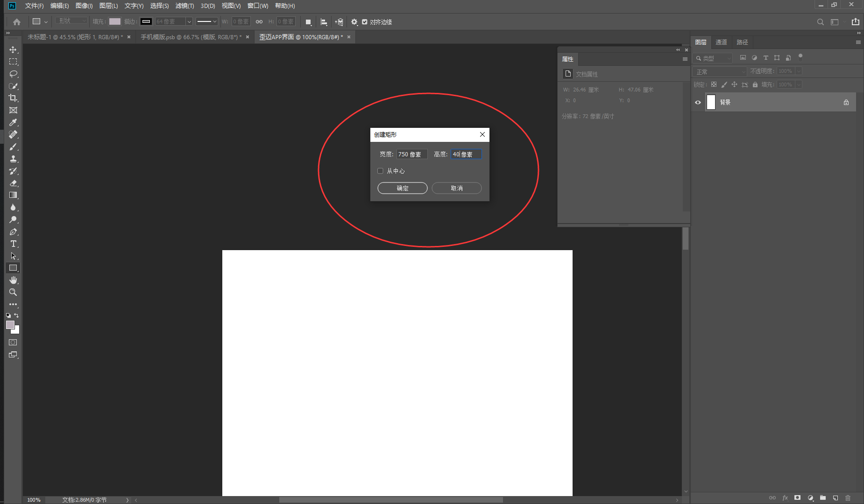Select the Brush tool
The height and width of the screenshot is (504, 864).
[13, 147]
